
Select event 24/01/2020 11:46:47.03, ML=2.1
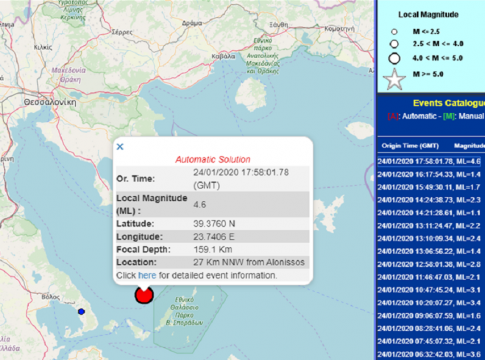pyautogui.click(x=429, y=277)
